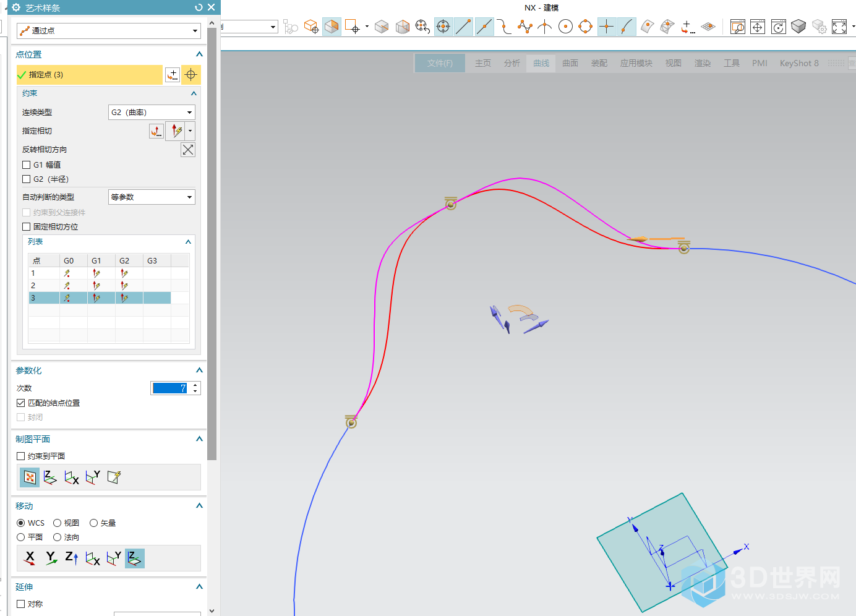Collapse the 参数化 section
Image resolution: width=856 pixels, height=616 pixels.
click(199, 370)
